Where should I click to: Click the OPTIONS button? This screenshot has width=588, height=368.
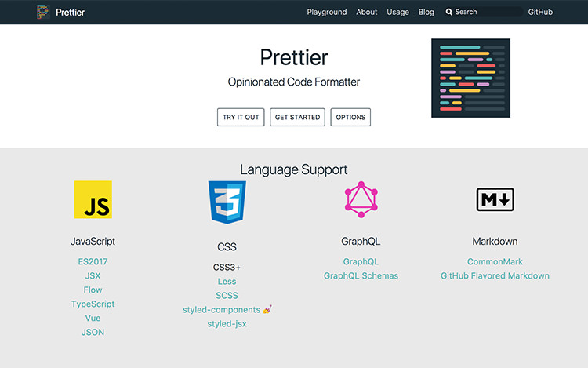pyautogui.click(x=350, y=117)
